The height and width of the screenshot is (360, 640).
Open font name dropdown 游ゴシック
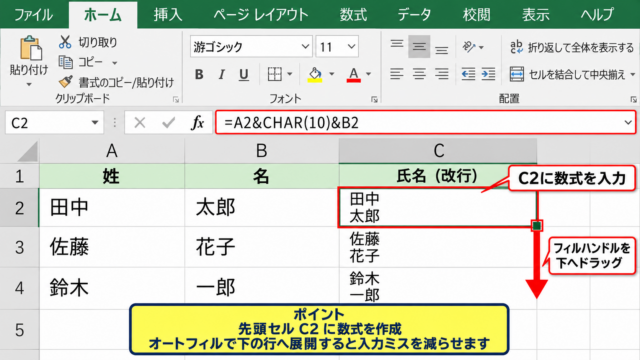pyautogui.click(x=305, y=47)
